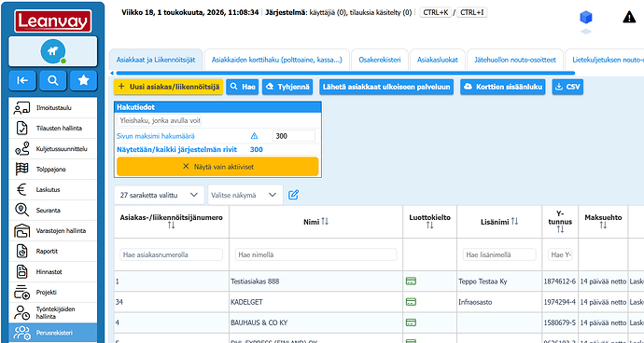Click Hae nimellä filter field
The image size is (644, 343).
(x=315, y=254)
